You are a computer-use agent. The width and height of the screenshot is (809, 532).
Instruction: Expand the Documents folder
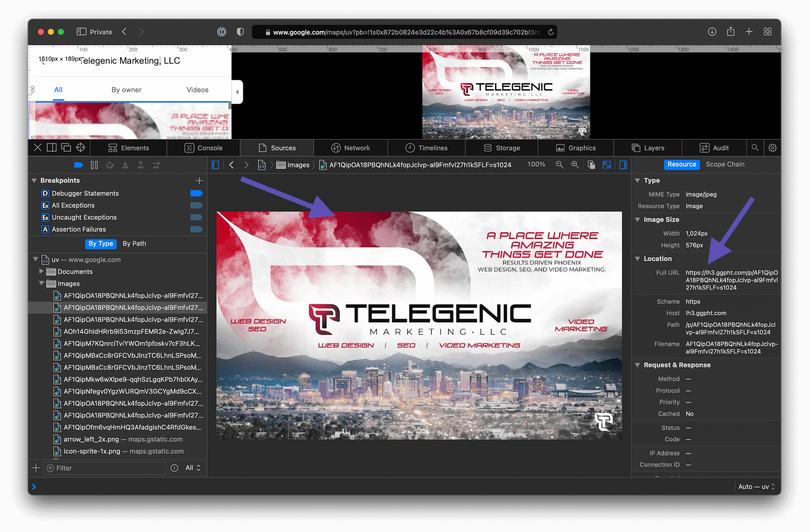click(41, 272)
